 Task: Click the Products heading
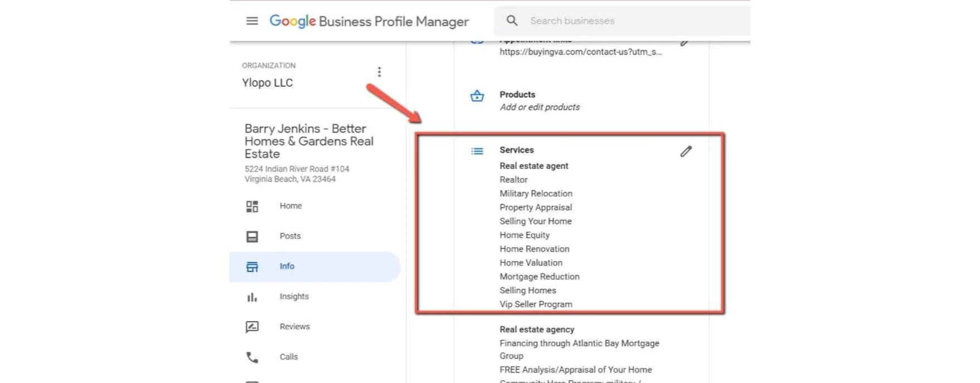click(517, 95)
